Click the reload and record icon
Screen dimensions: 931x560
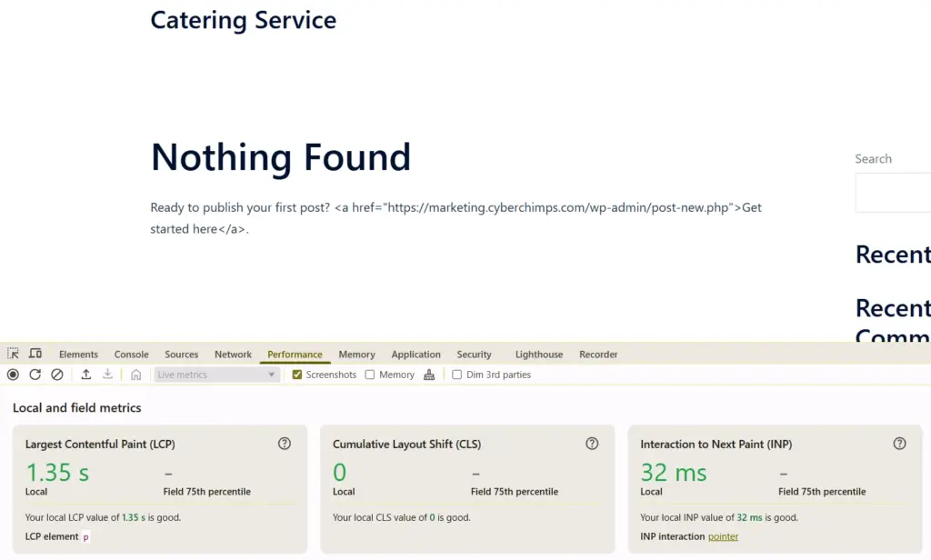coord(35,375)
